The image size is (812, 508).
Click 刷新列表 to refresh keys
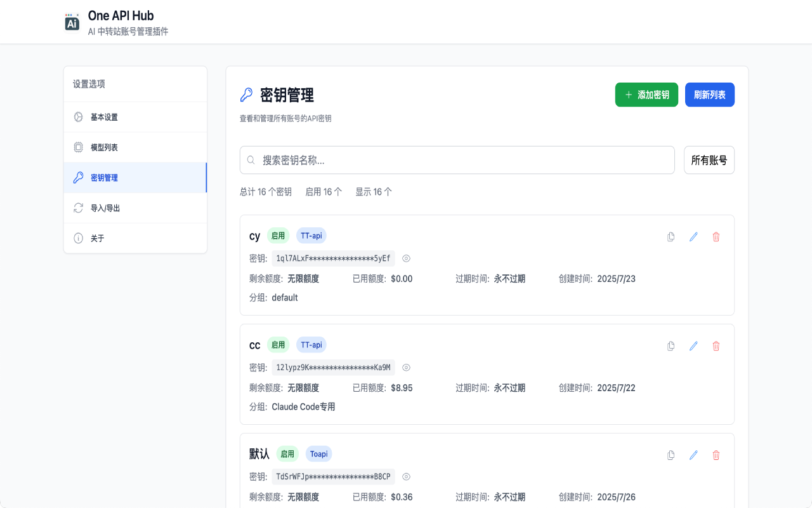coord(709,94)
